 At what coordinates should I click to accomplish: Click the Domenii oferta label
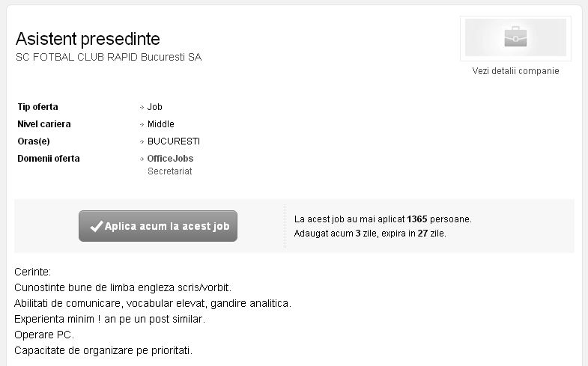pos(49,159)
